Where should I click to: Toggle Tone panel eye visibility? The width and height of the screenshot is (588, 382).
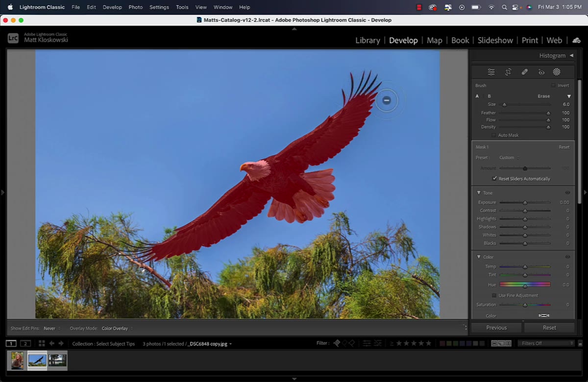tap(567, 192)
